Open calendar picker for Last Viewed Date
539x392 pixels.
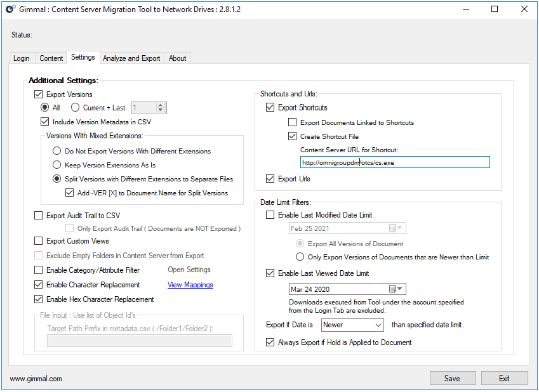click(x=396, y=289)
